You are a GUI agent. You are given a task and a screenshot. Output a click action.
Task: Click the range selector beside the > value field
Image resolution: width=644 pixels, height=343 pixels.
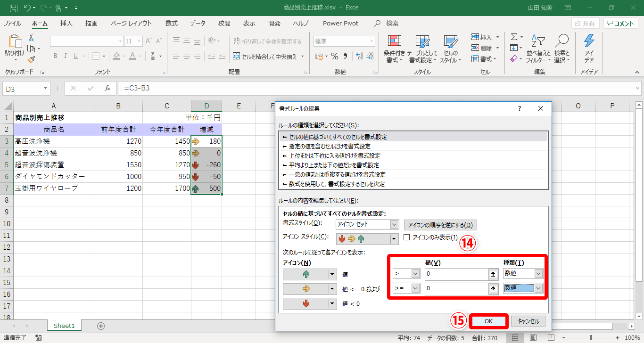[494, 274]
